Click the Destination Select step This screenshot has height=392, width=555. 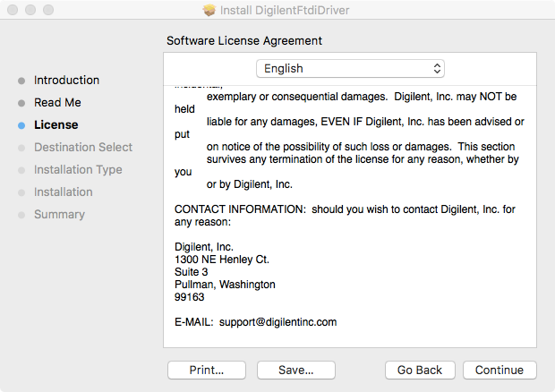[83, 147]
